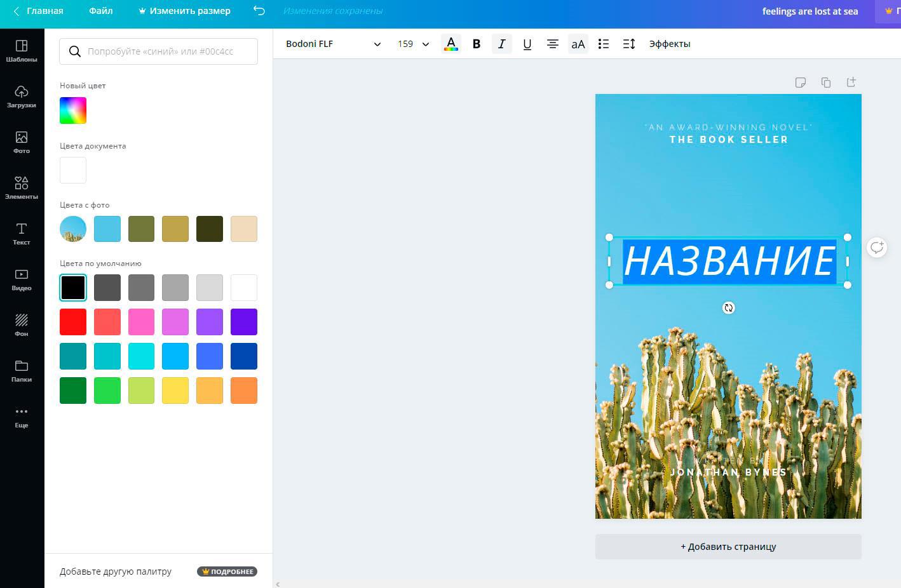Select the red default color swatch

point(73,322)
